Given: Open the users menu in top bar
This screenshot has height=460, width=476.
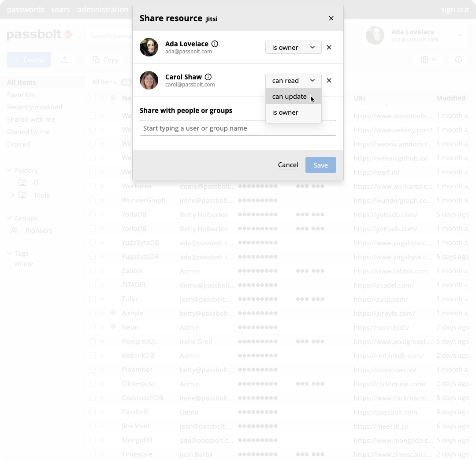Looking at the screenshot, I should coord(61,9).
